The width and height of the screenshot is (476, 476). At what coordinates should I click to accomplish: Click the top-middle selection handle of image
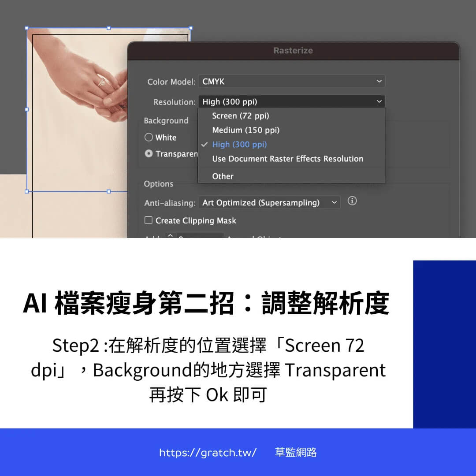[109, 28]
